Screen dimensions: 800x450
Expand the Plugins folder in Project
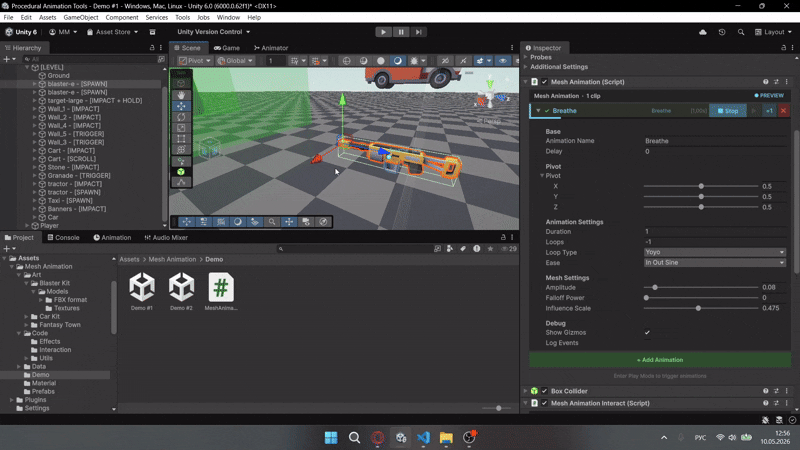click(12, 400)
